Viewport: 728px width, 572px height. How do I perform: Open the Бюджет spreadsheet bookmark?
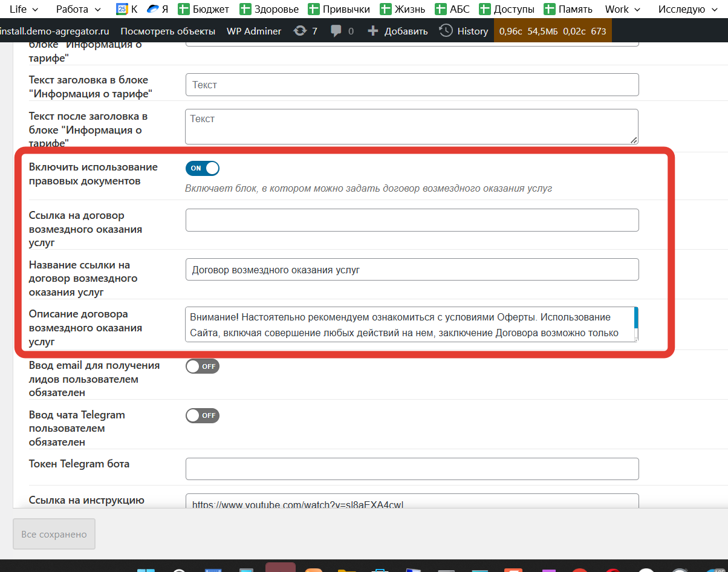(x=204, y=9)
